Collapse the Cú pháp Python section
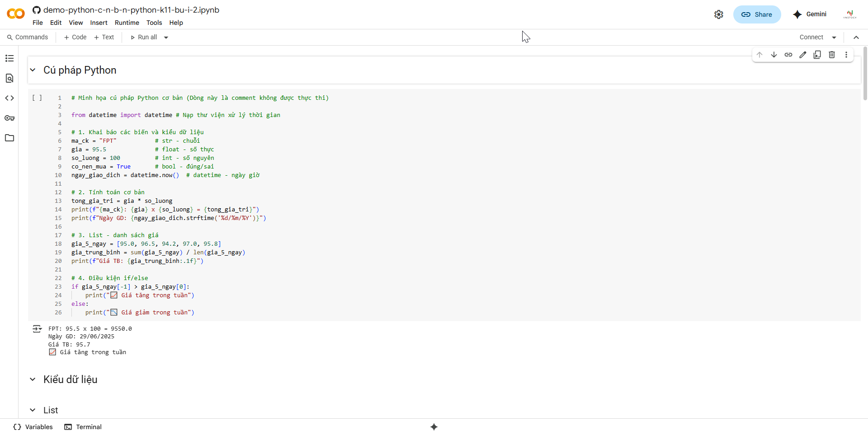Viewport: 868px width, 435px height. click(32, 70)
